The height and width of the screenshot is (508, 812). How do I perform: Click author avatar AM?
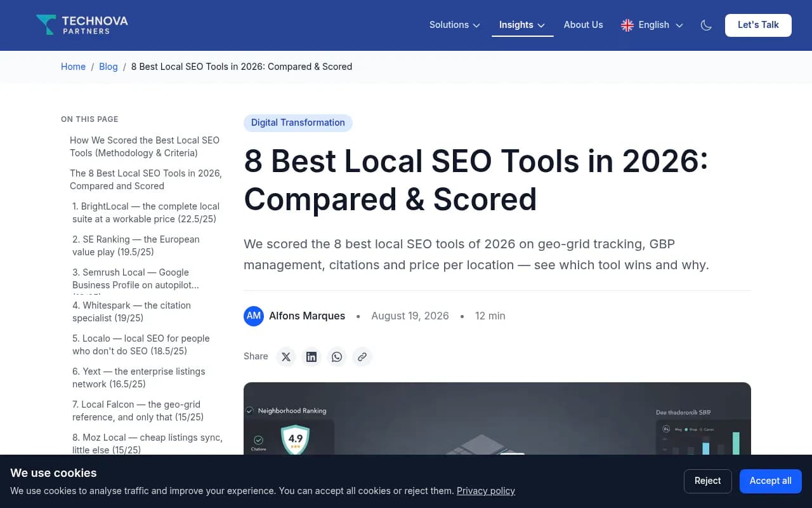pyautogui.click(x=254, y=316)
